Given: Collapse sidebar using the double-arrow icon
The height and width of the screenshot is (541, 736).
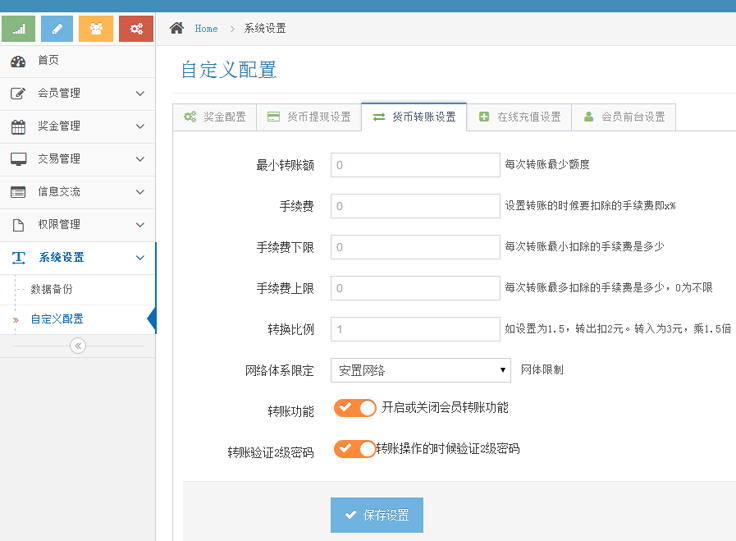Looking at the screenshot, I should 77,345.
